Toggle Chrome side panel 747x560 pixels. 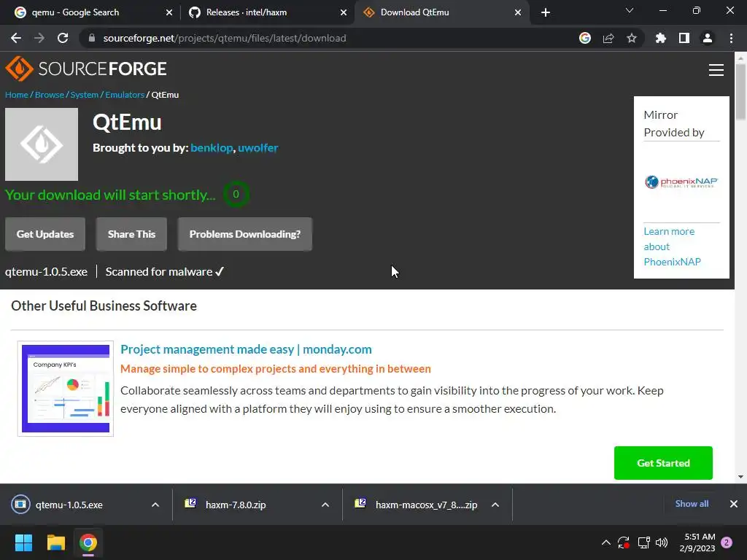(x=684, y=38)
